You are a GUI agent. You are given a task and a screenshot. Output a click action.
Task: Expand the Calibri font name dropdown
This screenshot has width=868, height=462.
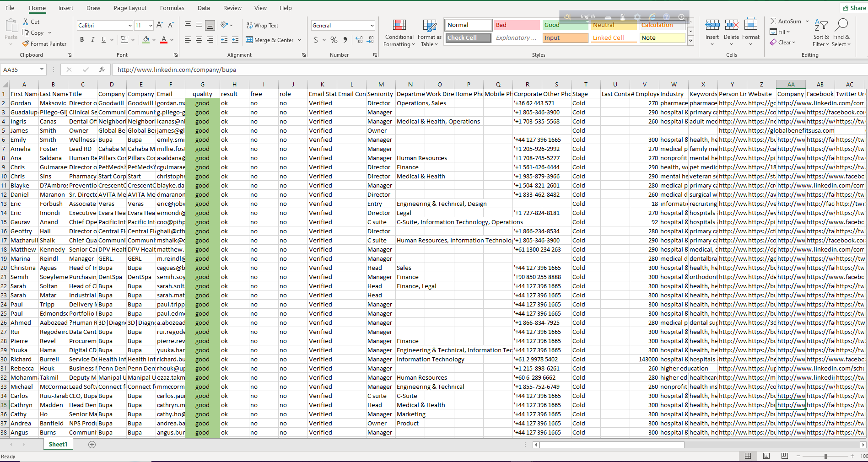tap(130, 26)
